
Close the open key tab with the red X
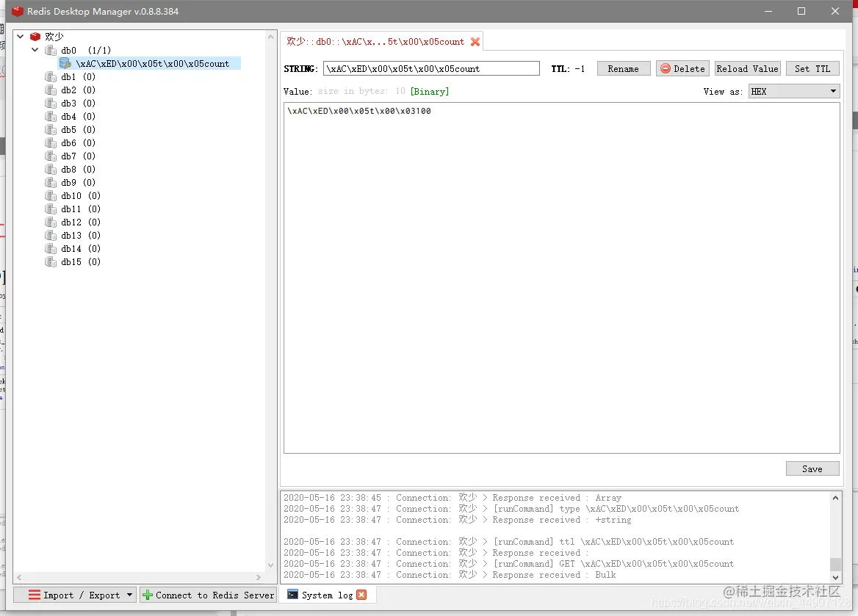pos(475,42)
